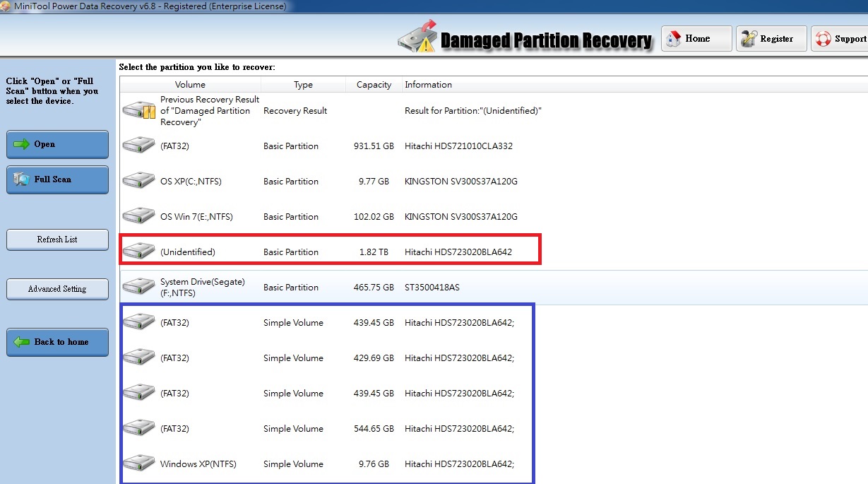Screen dimensions: 868x484
Task: Click the Open button
Action: pyautogui.click(x=57, y=144)
